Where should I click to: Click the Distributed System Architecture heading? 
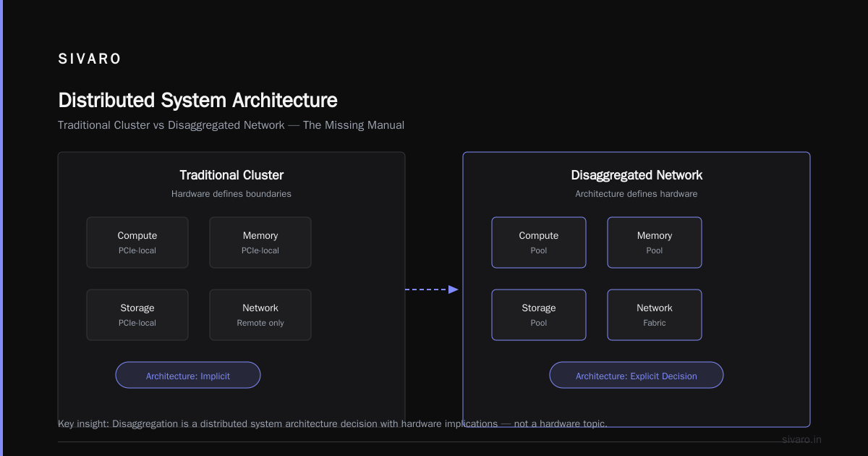pyautogui.click(x=197, y=100)
